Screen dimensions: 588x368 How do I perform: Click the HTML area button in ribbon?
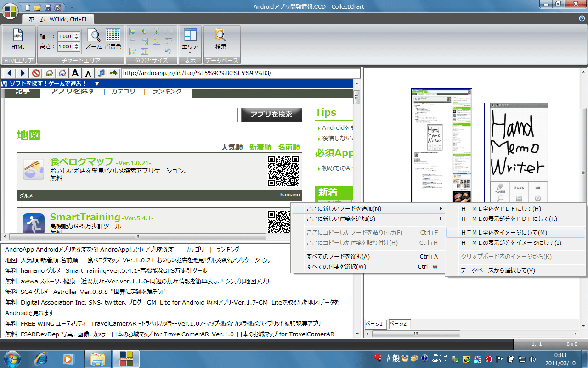tap(18, 40)
